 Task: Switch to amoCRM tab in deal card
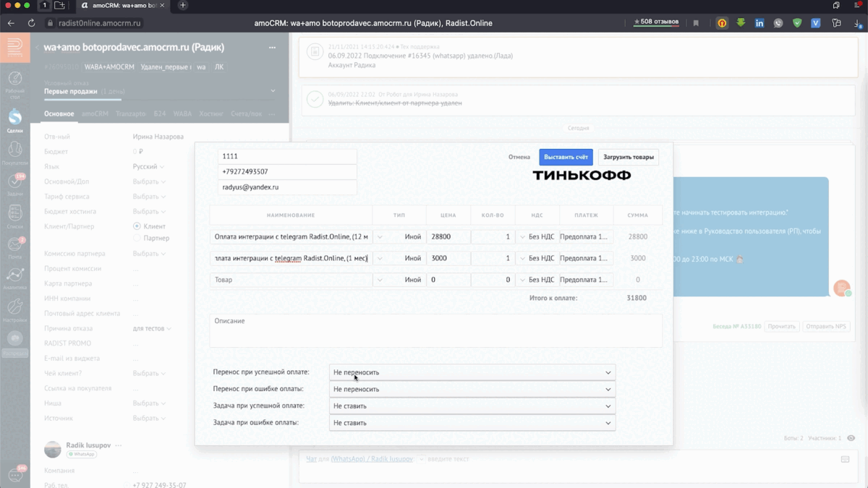pyautogui.click(x=95, y=114)
